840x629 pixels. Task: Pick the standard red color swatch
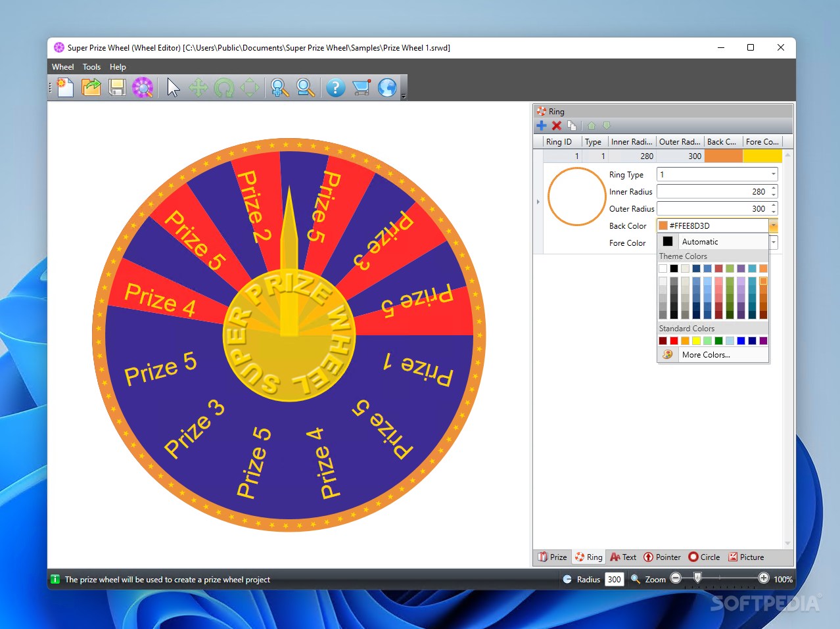[674, 340]
